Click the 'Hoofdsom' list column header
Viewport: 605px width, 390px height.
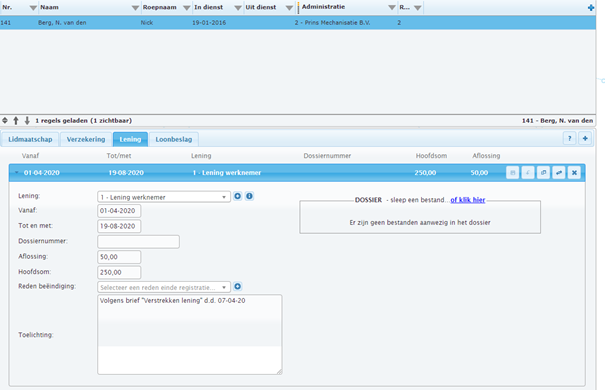(x=431, y=156)
